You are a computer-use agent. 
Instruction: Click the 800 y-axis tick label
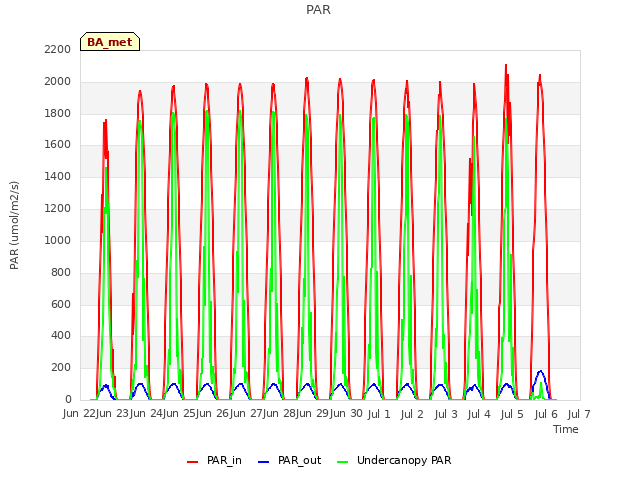click(61, 272)
